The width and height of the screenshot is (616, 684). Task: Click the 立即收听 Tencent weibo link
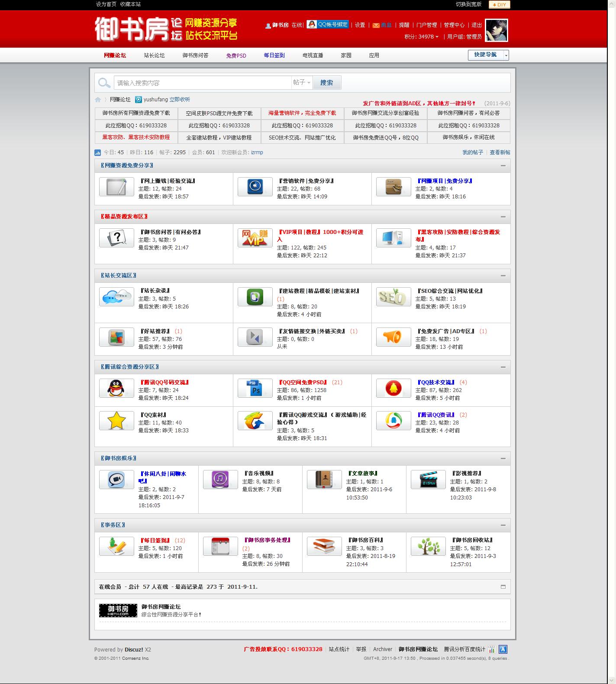(180, 100)
